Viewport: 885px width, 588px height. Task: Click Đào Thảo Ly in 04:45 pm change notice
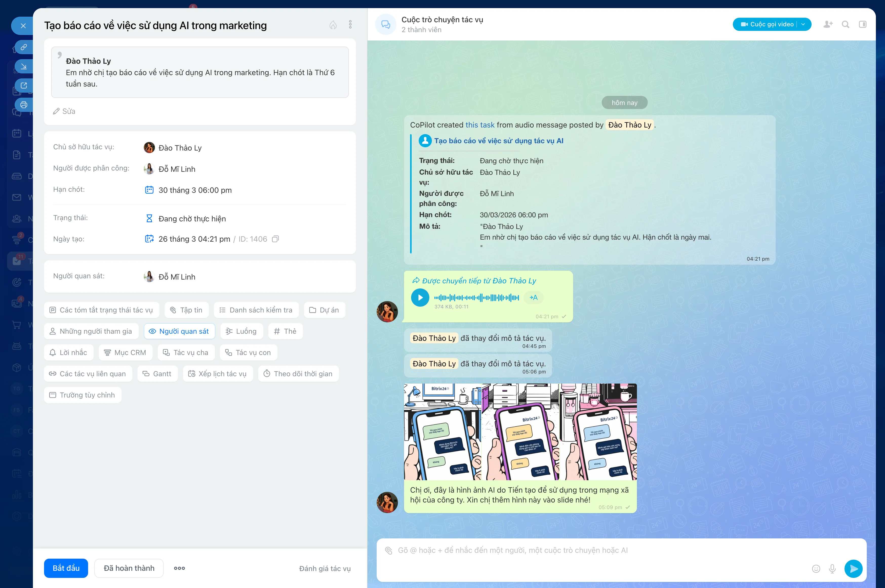click(x=434, y=338)
